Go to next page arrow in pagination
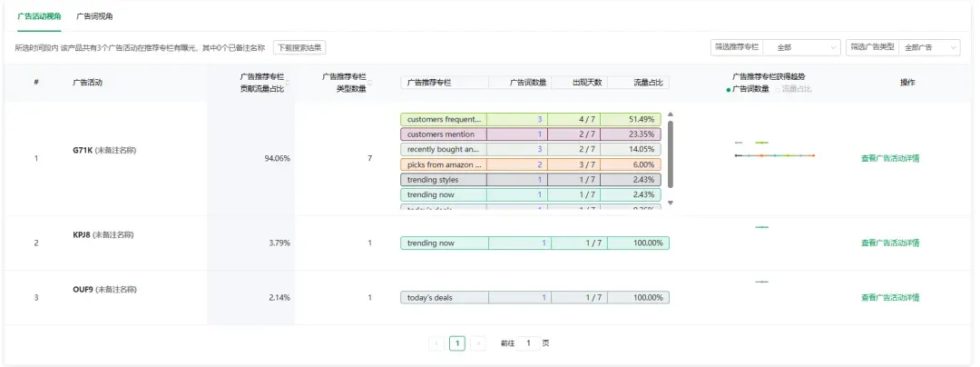980x367 pixels. (x=478, y=343)
